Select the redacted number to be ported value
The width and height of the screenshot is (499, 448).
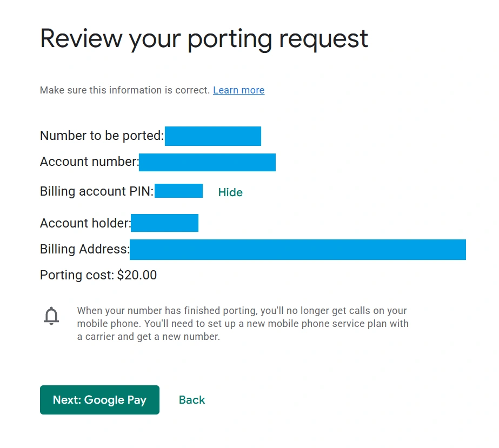click(213, 136)
